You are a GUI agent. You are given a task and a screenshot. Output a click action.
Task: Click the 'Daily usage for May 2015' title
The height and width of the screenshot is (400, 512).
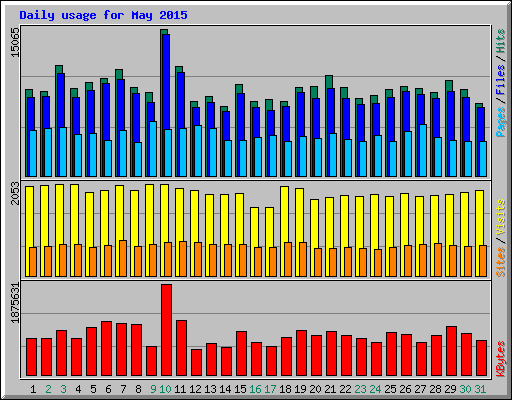coord(103,15)
